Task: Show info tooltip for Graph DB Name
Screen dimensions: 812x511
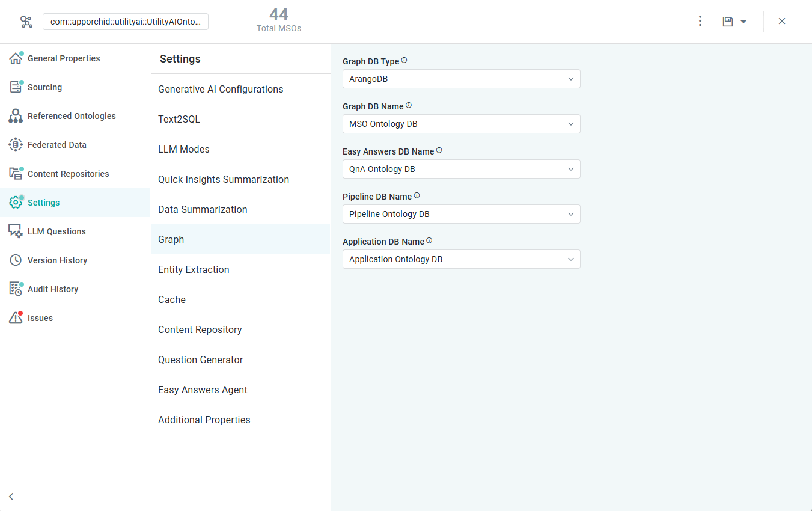Action: [409, 105]
